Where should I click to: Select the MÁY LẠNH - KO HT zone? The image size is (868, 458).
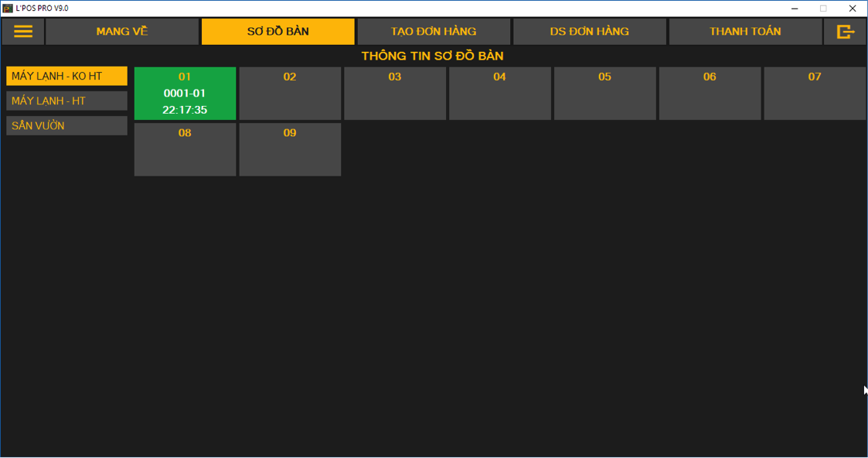coord(66,76)
